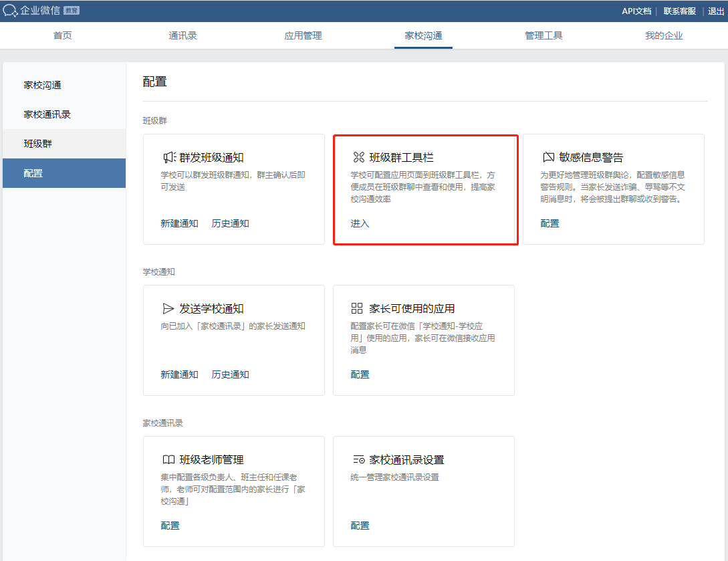Open the 应用管理 tab
Screen dimensions: 728x561
pyautogui.click(x=304, y=35)
